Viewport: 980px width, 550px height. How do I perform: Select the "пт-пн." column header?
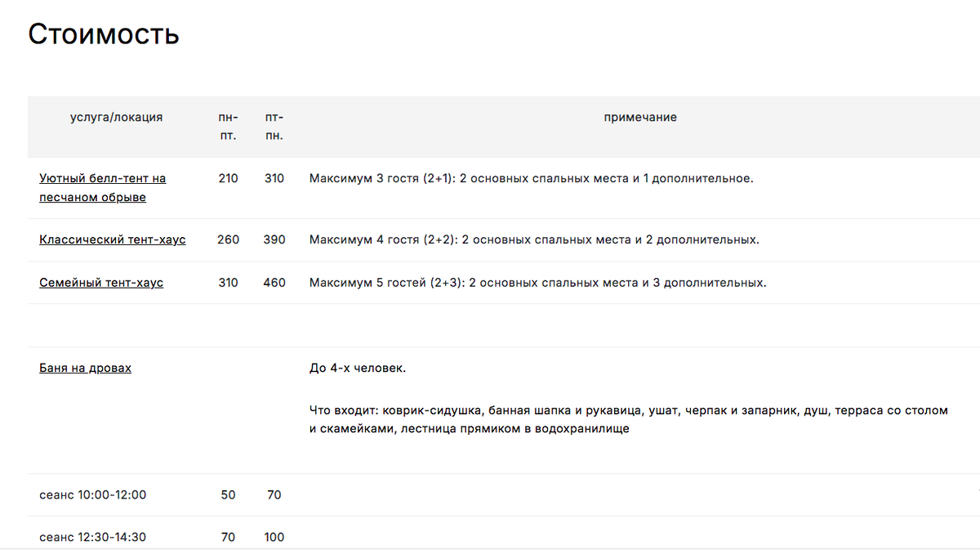[x=274, y=126]
